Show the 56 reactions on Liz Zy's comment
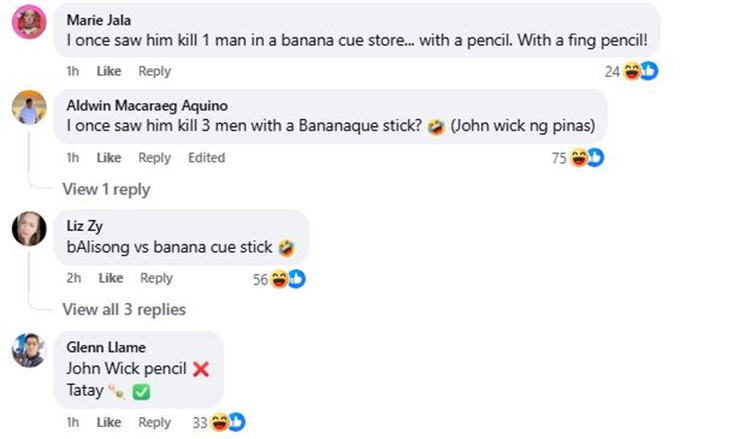The height and width of the screenshot is (439, 750). point(278,279)
